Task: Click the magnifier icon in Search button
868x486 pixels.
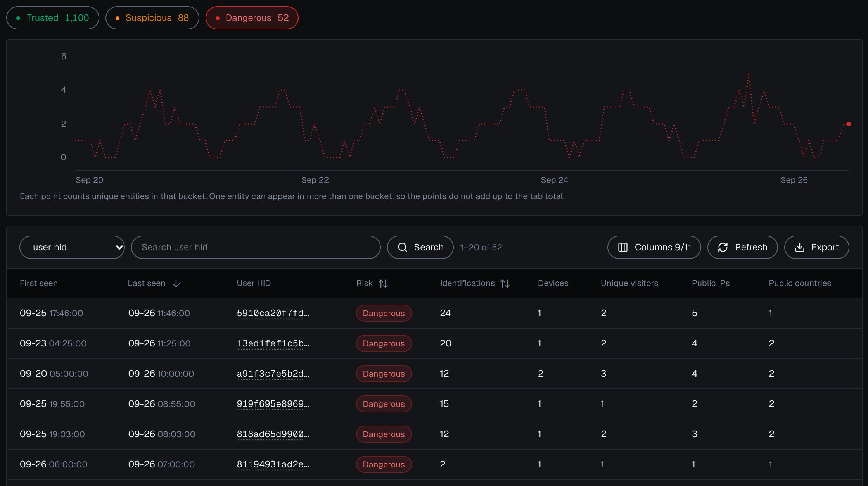Action: pos(403,247)
